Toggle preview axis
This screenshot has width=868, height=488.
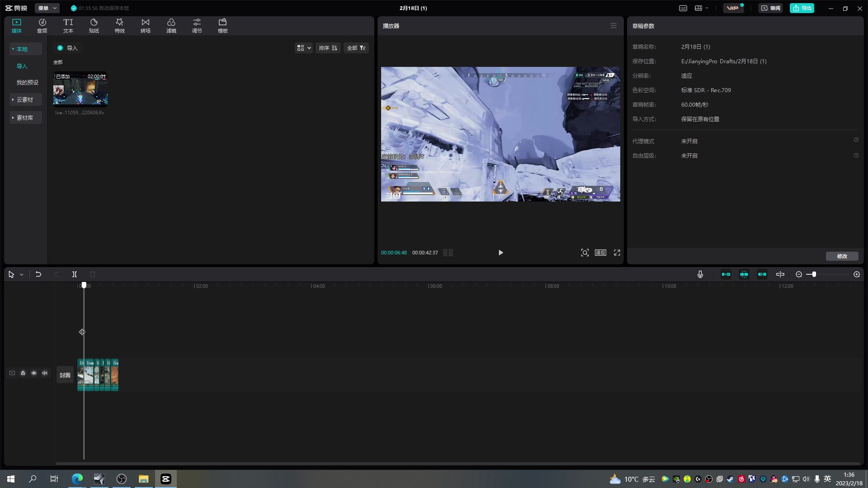780,274
